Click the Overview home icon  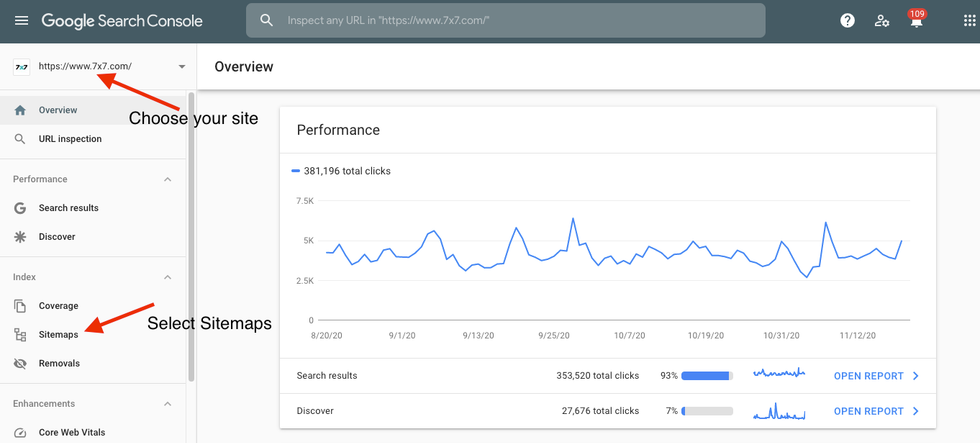[20, 110]
